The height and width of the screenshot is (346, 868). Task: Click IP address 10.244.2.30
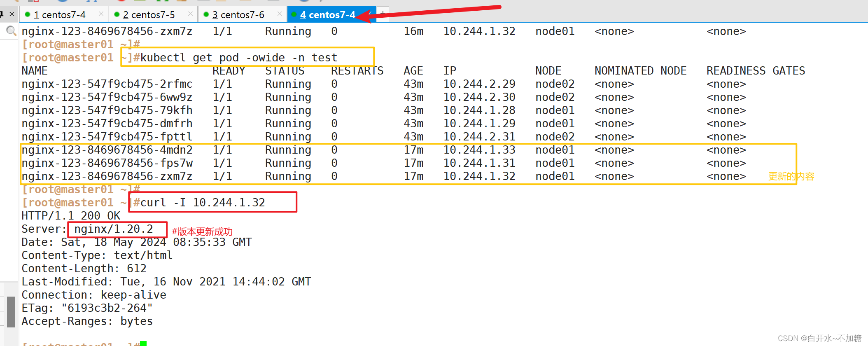tap(479, 97)
